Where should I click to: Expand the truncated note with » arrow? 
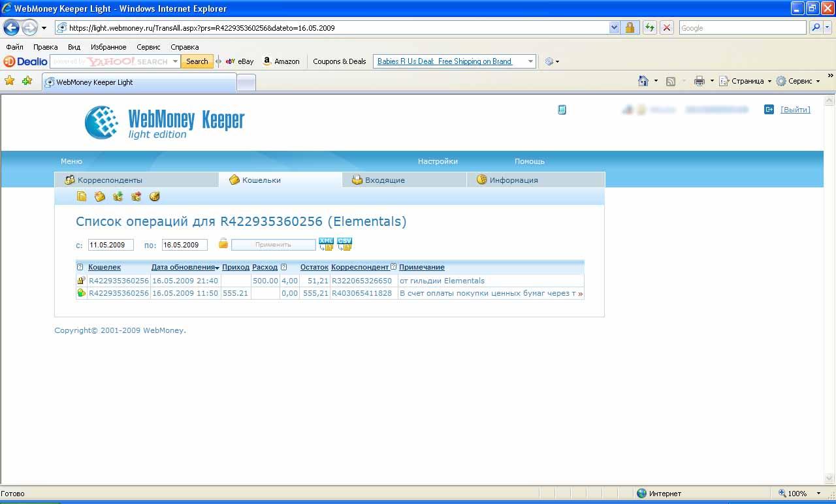coord(580,294)
